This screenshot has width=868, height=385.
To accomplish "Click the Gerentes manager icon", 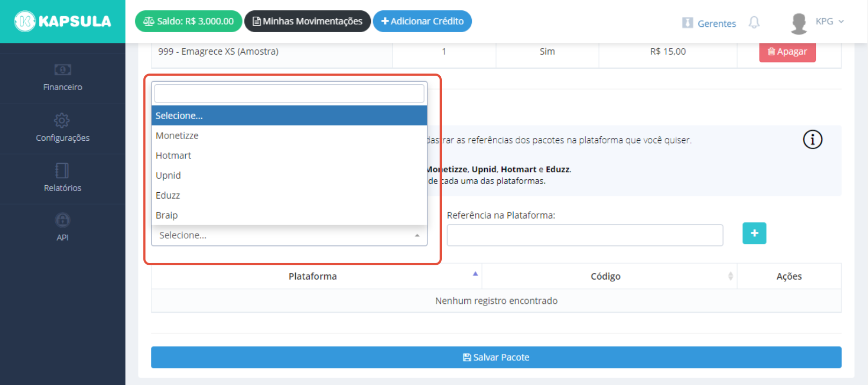I will [x=688, y=23].
